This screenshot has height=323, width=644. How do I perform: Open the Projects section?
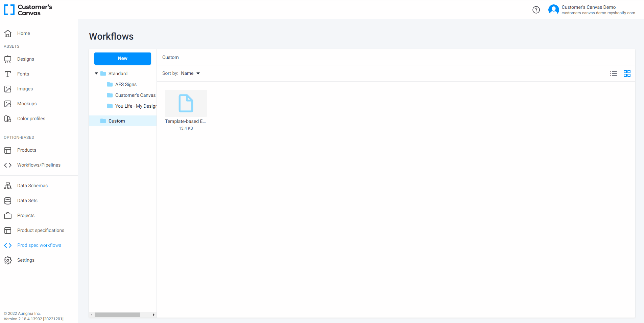tap(26, 215)
